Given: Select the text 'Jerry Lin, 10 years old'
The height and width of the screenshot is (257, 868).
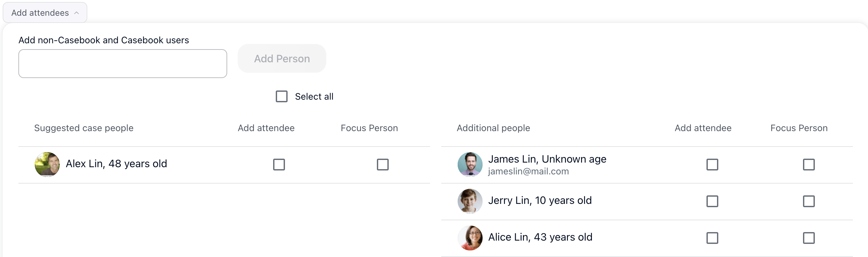Looking at the screenshot, I should (539, 201).
